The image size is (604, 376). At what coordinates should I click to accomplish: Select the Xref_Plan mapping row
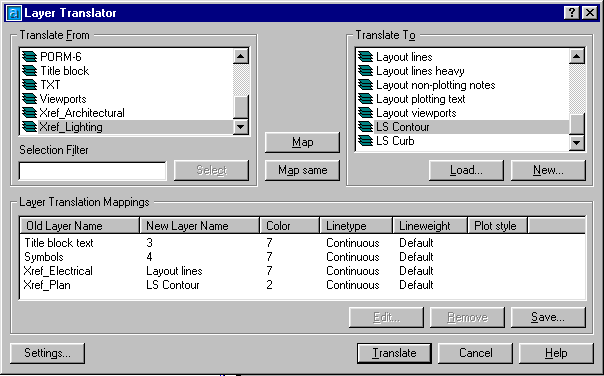pos(302,285)
